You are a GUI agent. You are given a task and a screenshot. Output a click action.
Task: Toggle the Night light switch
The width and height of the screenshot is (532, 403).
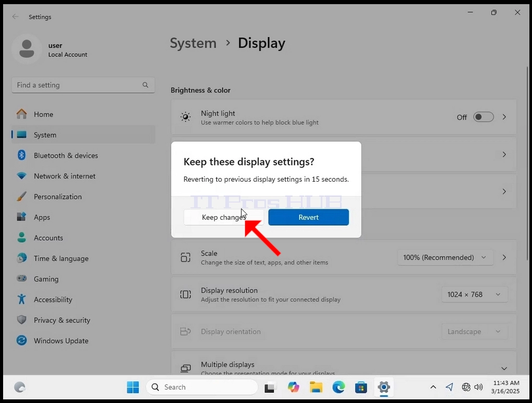click(x=483, y=117)
